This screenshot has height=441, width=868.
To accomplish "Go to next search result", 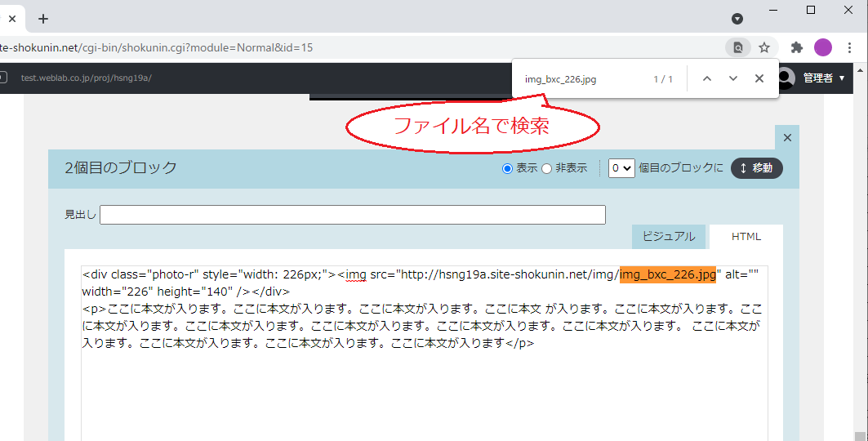I will [x=733, y=78].
